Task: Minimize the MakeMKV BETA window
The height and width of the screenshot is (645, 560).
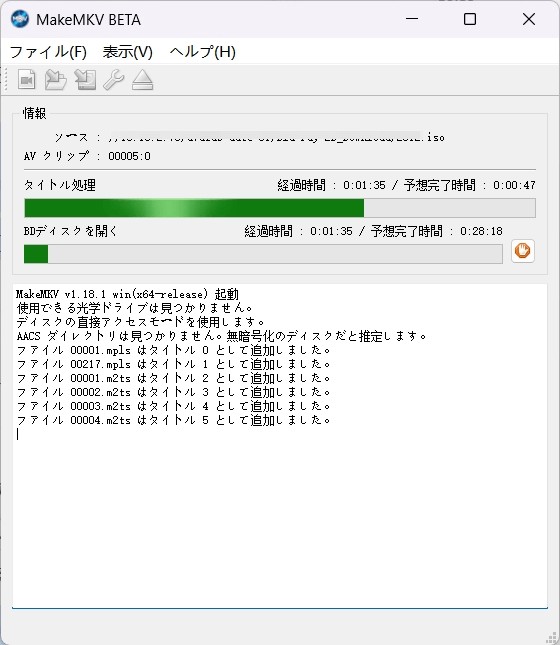Action: pyautogui.click(x=411, y=19)
